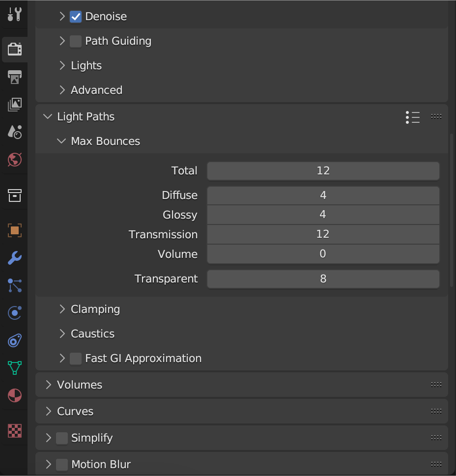
Task: Open the Scene properties tab
Action: tap(14, 132)
